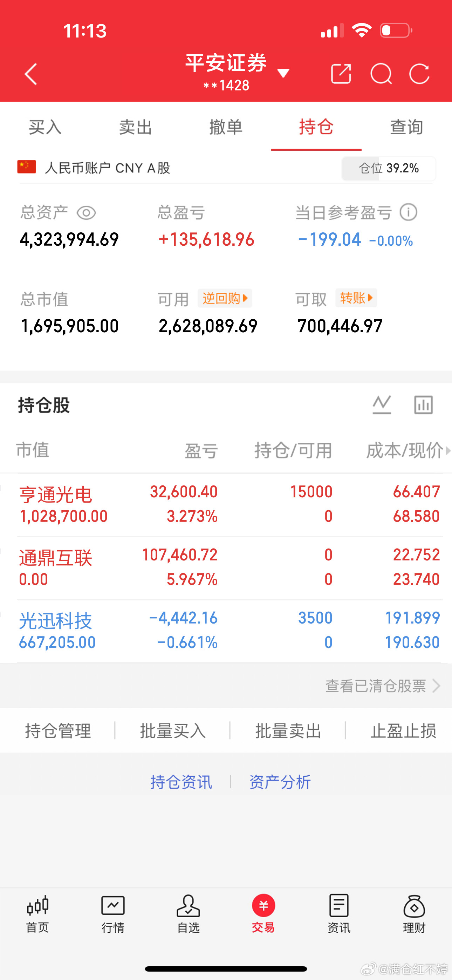Tap the China flag currency account icon
The height and width of the screenshot is (980, 452).
click(27, 167)
